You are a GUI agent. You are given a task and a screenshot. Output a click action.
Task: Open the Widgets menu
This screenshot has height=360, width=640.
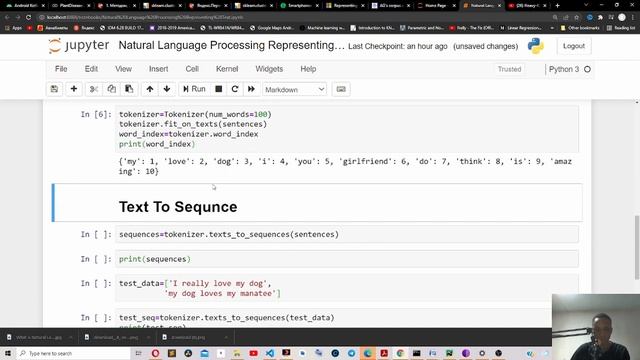(x=269, y=69)
